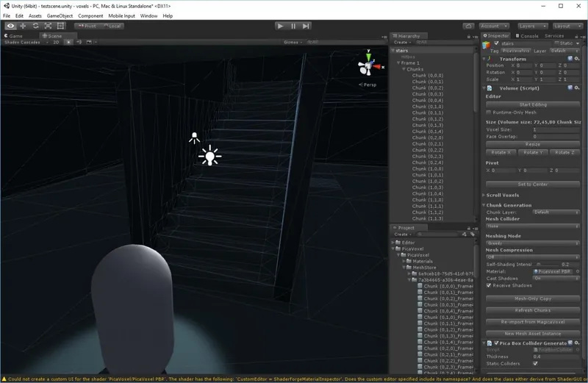
Task: Click Project search by label icon
Action: [x=473, y=234]
